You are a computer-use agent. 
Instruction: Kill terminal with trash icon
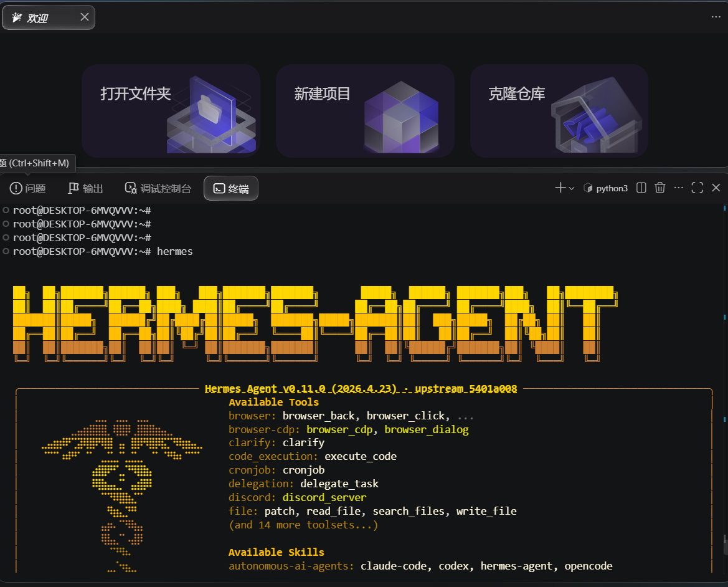click(659, 188)
